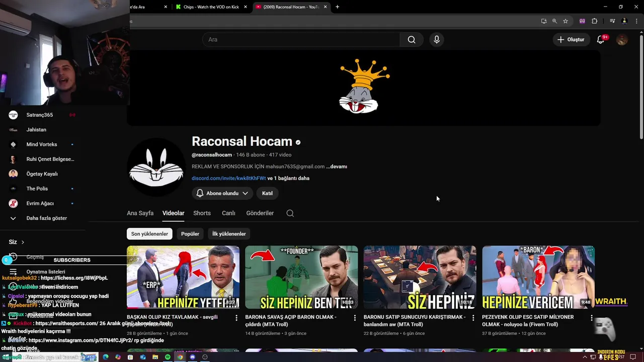Search within channel using the magnifier icon
The width and height of the screenshot is (644, 362).
290,213
